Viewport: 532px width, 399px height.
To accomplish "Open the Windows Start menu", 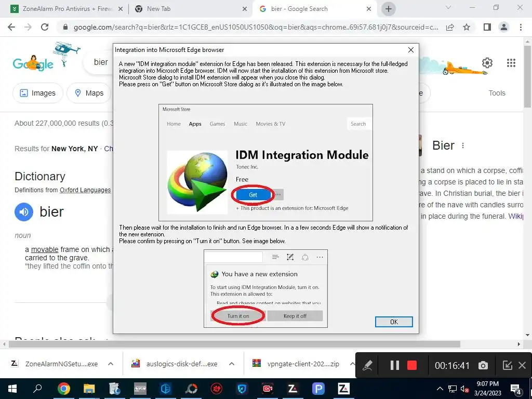I will click(x=12, y=389).
